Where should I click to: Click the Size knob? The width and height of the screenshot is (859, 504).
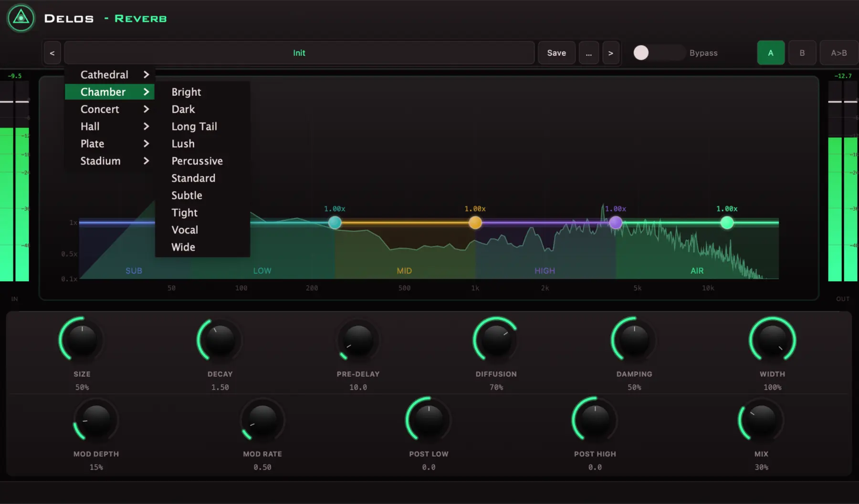click(82, 340)
